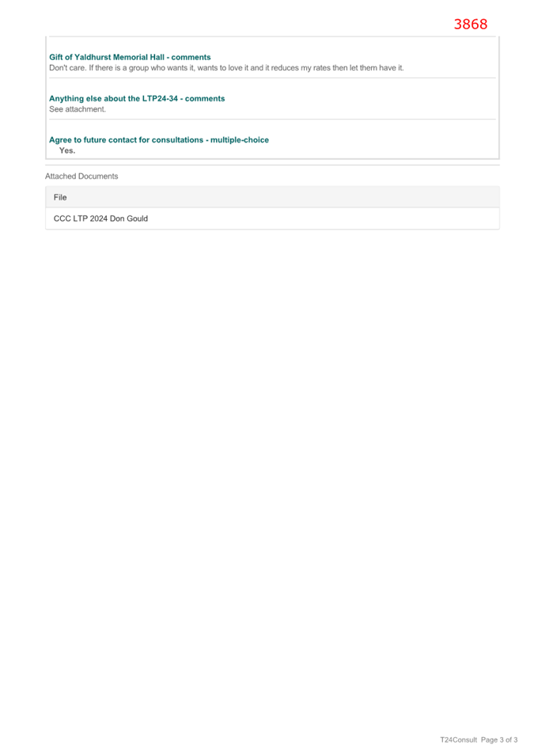Select the Attached Documents label
534x756 pixels.
click(81, 176)
